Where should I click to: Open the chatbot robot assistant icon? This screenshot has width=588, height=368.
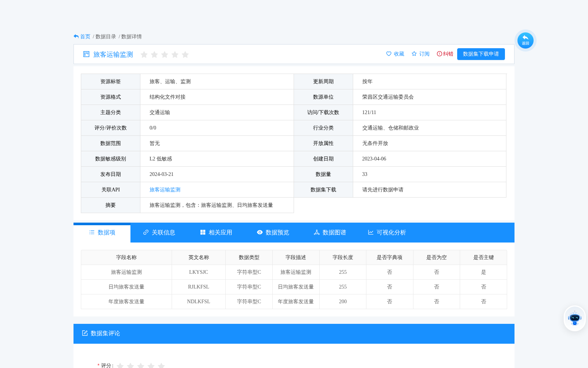pyautogui.click(x=574, y=318)
